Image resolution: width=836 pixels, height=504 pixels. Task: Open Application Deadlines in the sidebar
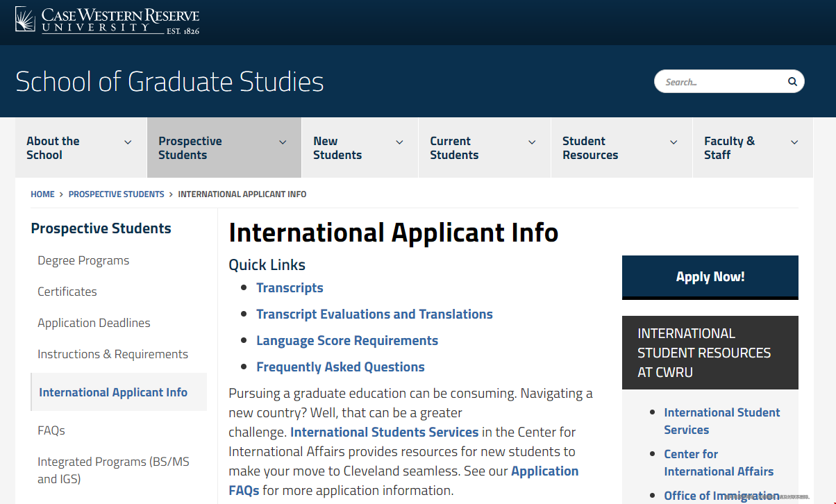pos(94,323)
